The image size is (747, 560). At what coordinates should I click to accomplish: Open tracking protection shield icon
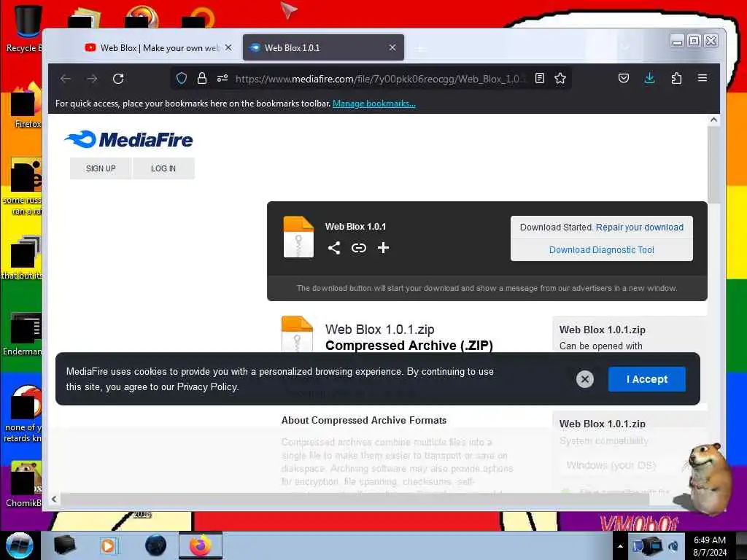tap(182, 79)
